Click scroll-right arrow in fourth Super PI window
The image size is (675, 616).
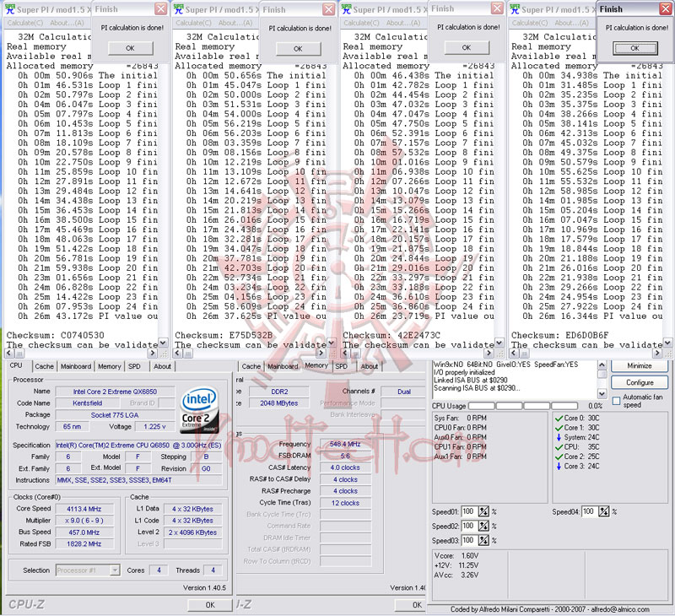[x=657, y=354]
